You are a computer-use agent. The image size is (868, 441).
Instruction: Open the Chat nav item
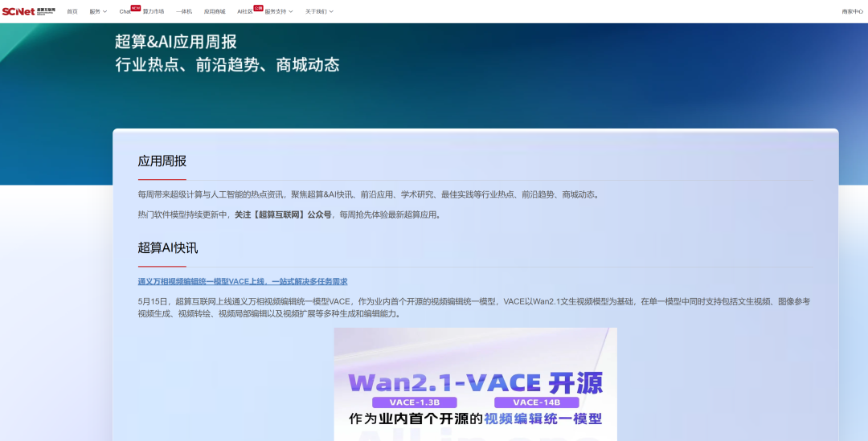click(125, 11)
